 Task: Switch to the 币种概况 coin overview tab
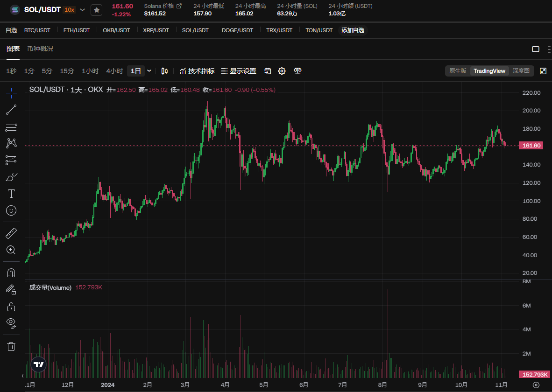(x=40, y=49)
